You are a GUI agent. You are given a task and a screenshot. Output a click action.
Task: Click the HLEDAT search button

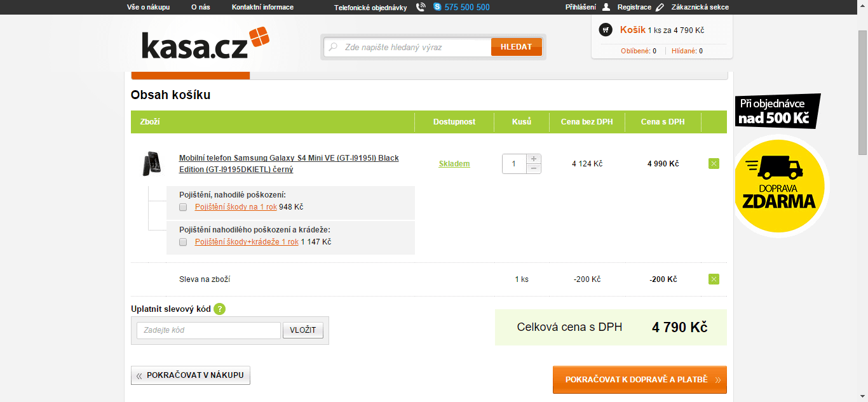pos(516,47)
